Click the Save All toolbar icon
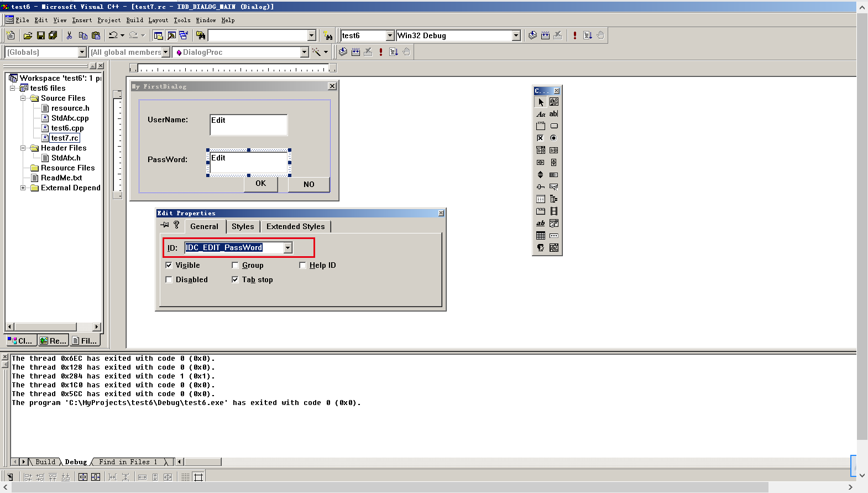The width and height of the screenshot is (868, 493). point(53,35)
